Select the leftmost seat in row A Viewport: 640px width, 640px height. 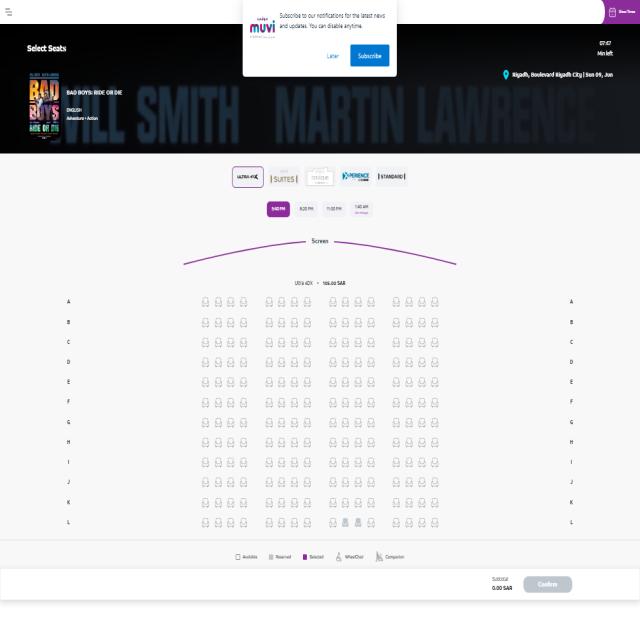205,302
